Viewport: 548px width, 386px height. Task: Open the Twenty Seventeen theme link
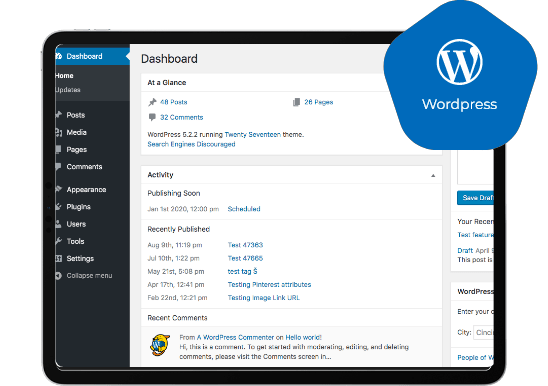click(x=252, y=134)
